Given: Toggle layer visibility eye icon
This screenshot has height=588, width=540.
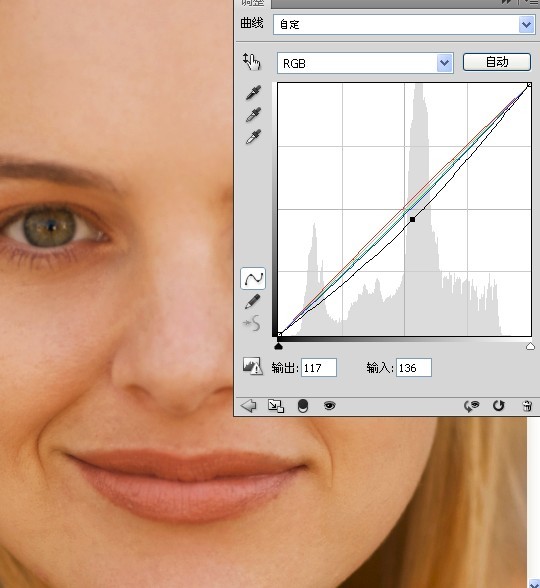Looking at the screenshot, I should (x=329, y=405).
